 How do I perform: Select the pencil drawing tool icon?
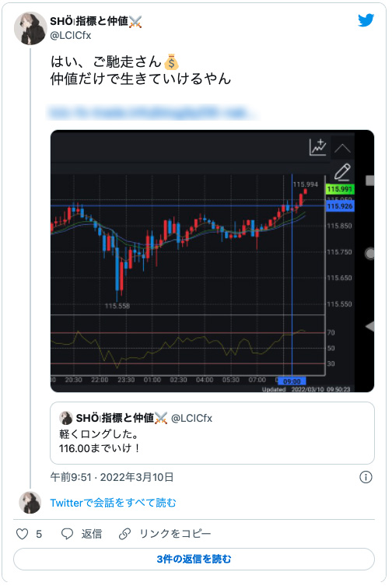342,172
